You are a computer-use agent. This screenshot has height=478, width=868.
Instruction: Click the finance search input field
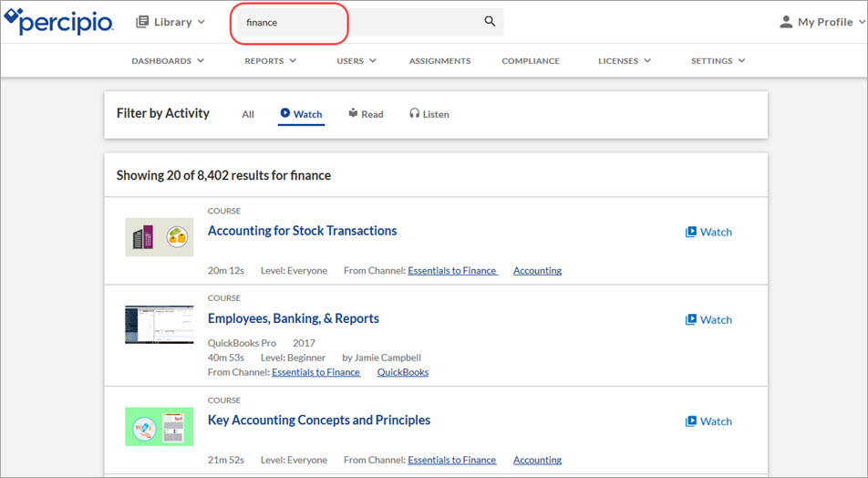point(292,22)
